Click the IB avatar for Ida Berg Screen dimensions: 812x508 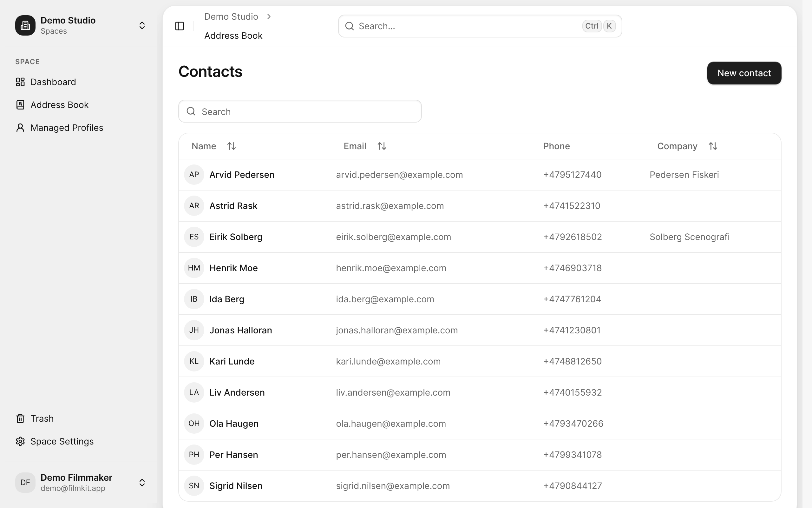[194, 299]
